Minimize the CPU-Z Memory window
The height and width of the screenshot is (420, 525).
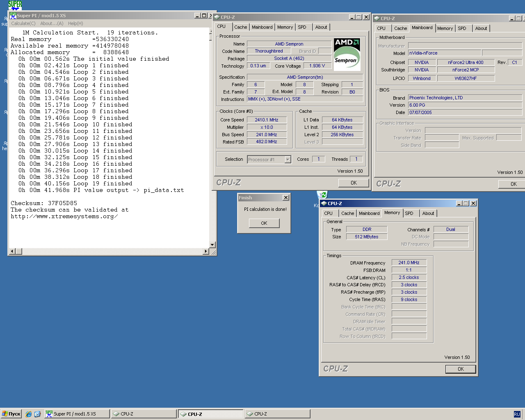[459, 203]
